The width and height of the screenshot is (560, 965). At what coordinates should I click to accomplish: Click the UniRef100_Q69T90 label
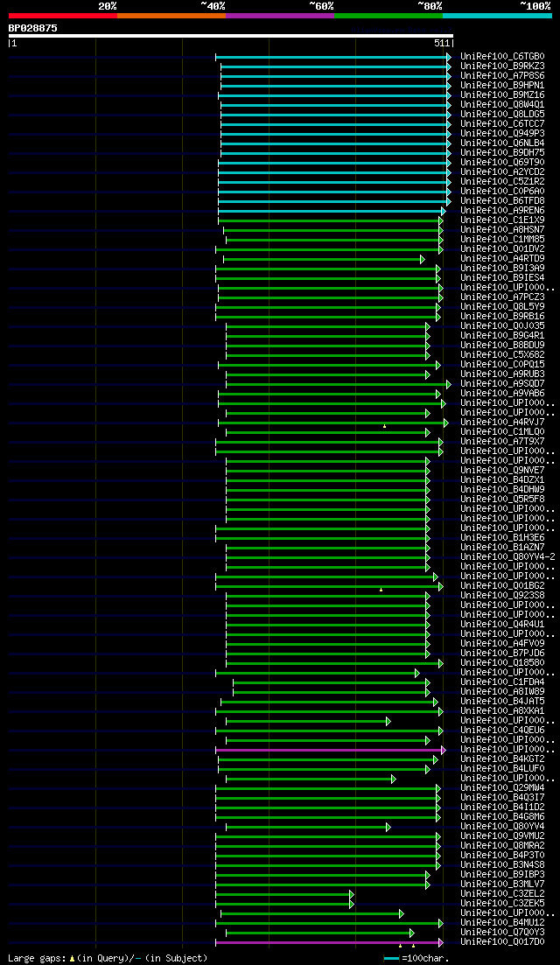click(x=502, y=162)
